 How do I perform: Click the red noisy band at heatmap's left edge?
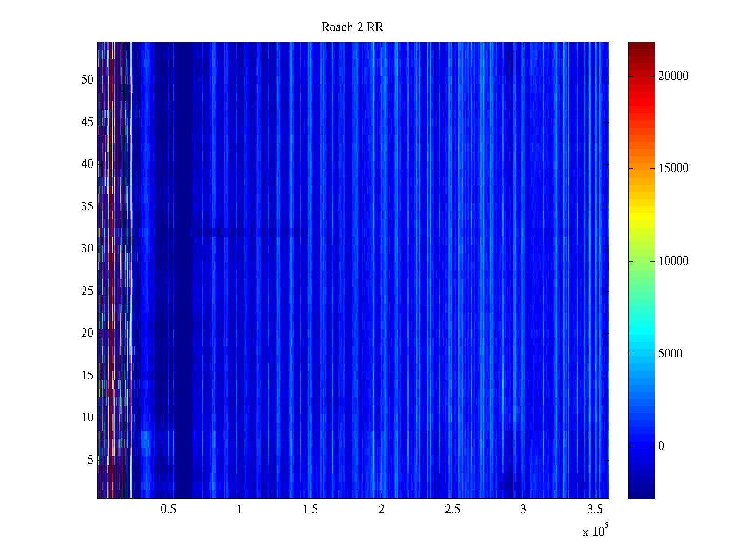(x=111, y=271)
